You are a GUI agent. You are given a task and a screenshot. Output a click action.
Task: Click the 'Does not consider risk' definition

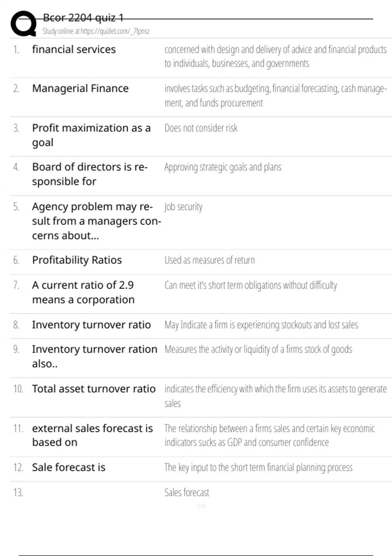pos(201,128)
